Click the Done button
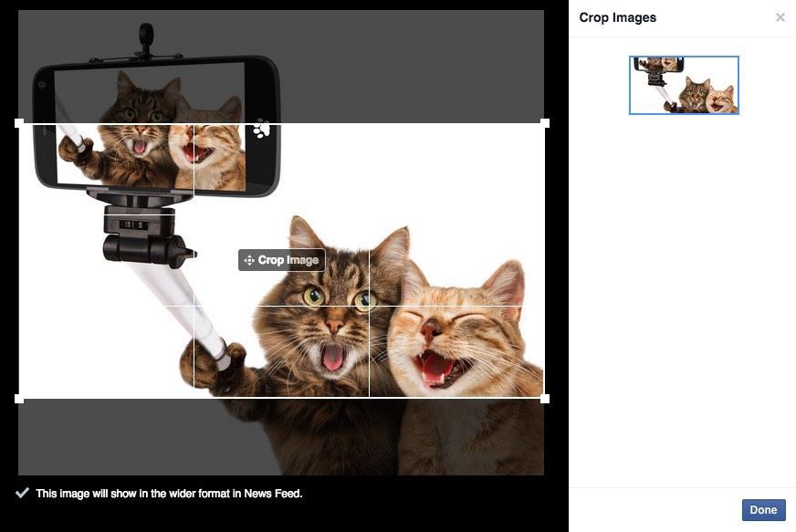 (x=763, y=510)
